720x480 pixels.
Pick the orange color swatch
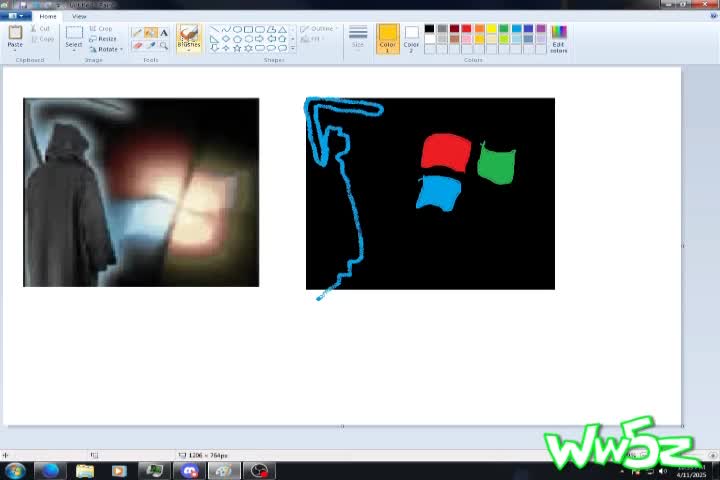[479, 29]
